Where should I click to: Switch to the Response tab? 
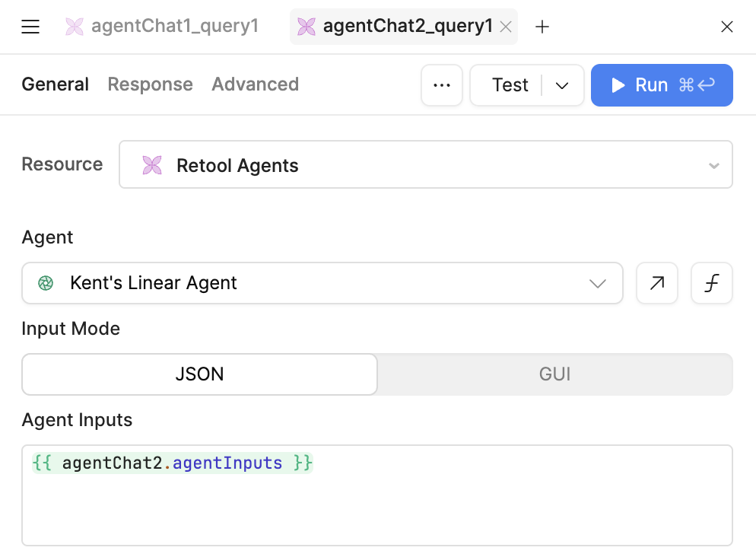pyautogui.click(x=150, y=84)
